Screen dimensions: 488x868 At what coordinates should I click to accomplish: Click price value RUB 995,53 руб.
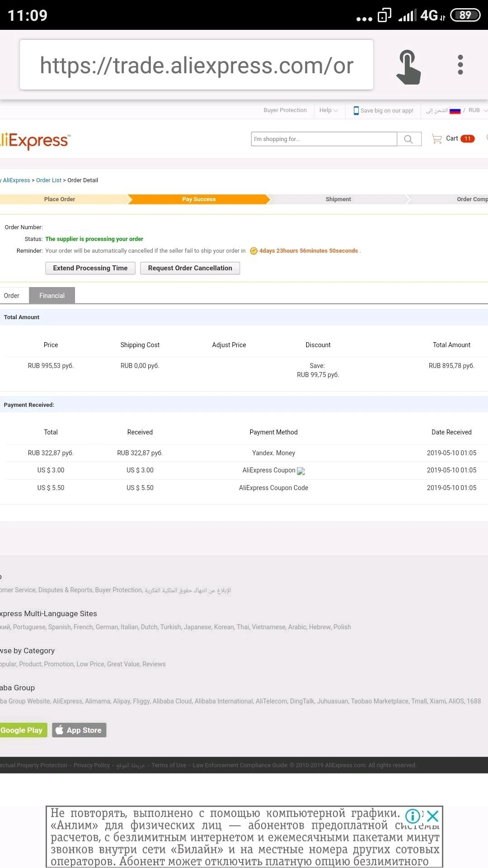(51, 366)
